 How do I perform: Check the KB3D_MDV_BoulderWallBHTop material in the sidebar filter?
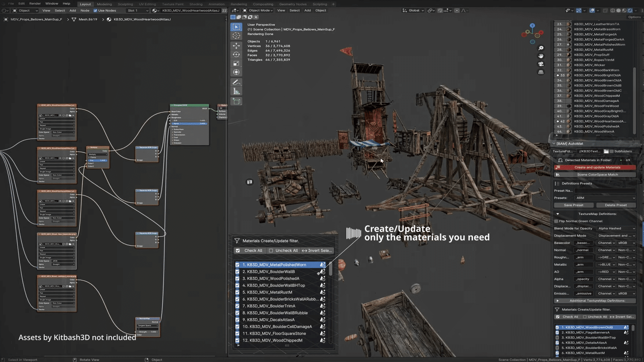(557, 337)
